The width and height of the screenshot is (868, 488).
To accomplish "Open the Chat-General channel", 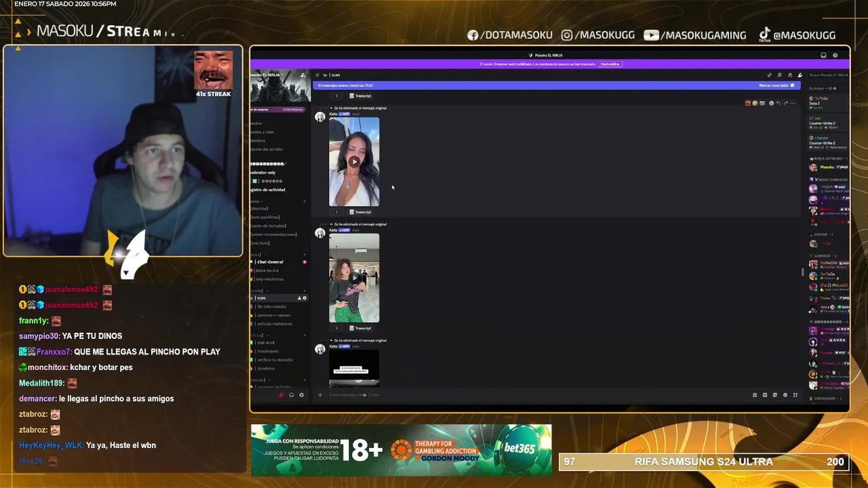I will pyautogui.click(x=270, y=262).
